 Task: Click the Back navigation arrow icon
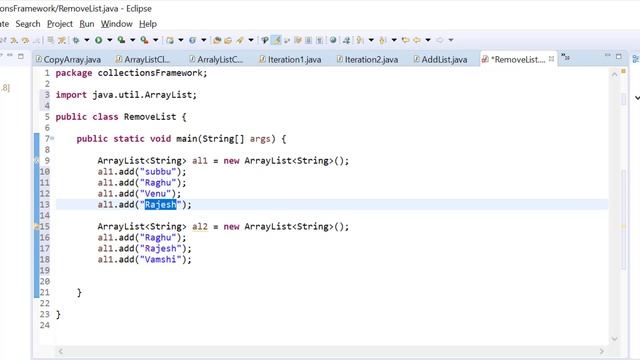tap(417, 40)
